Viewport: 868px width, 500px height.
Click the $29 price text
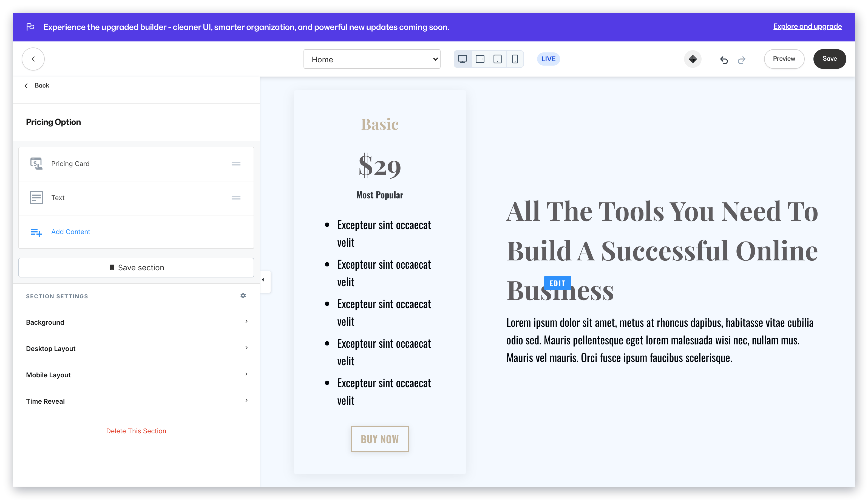pyautogui.click(x=379, y=166)
